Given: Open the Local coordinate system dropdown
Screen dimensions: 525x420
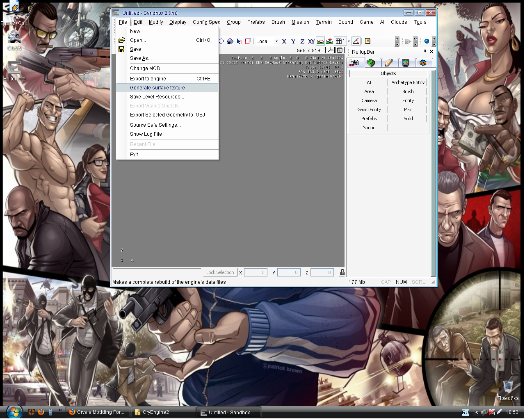Looking at the screenshot, I should [276, 41].
